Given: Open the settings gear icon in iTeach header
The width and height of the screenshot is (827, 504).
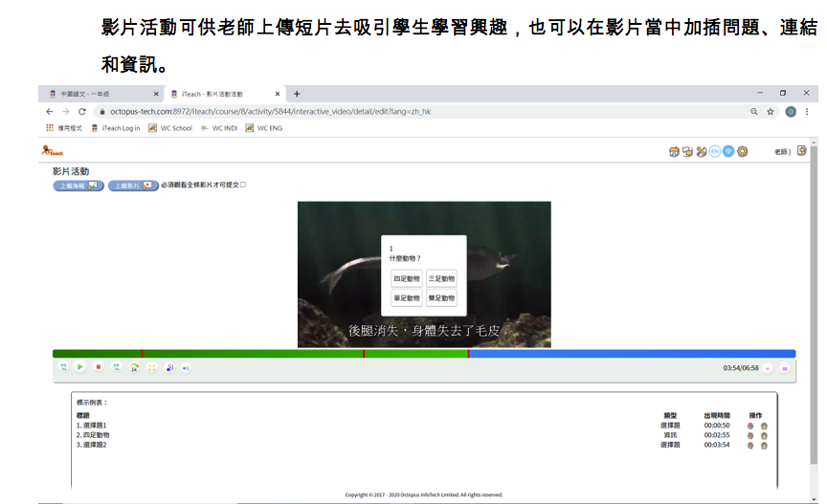Looking at the screenshot, I should (742, 151).
